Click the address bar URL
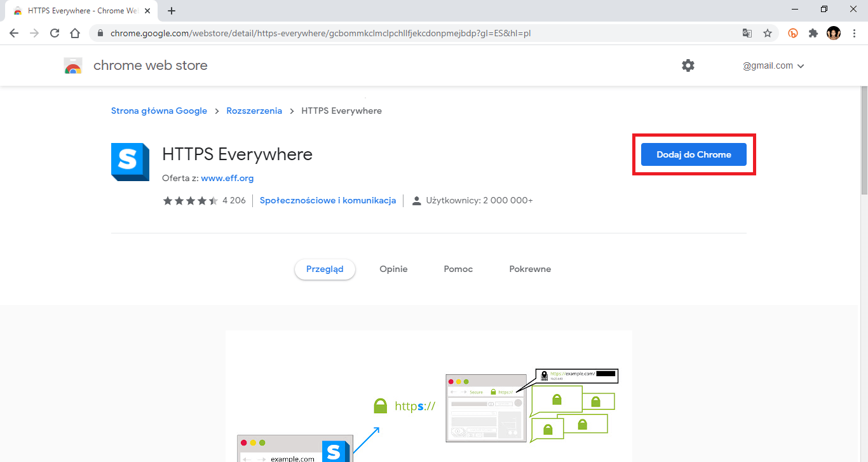The height and width of the screenshot is (462, 868). [320, 33]
